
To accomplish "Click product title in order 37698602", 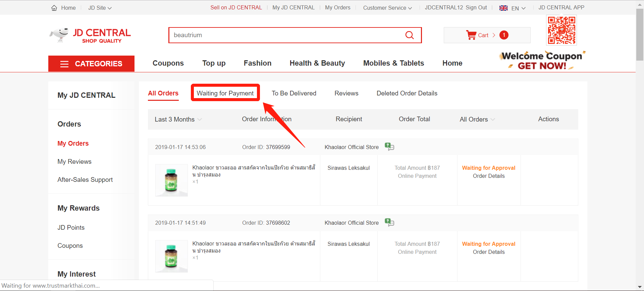I will pos(254,247).
